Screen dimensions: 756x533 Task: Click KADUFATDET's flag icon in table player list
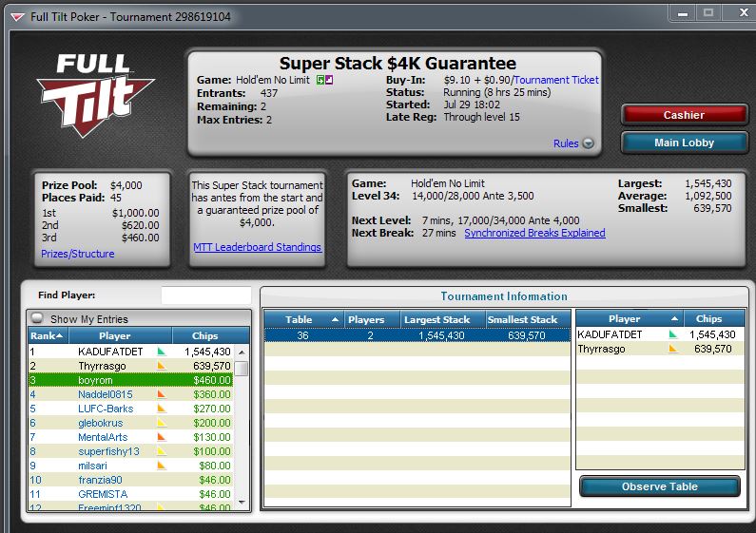(673, 334)
